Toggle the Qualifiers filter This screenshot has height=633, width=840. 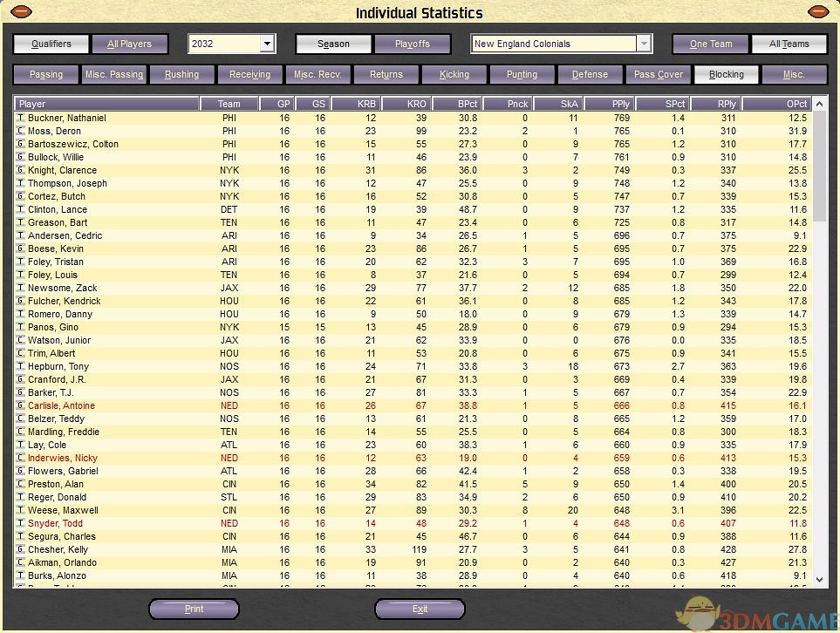click(x=51, y=44)
